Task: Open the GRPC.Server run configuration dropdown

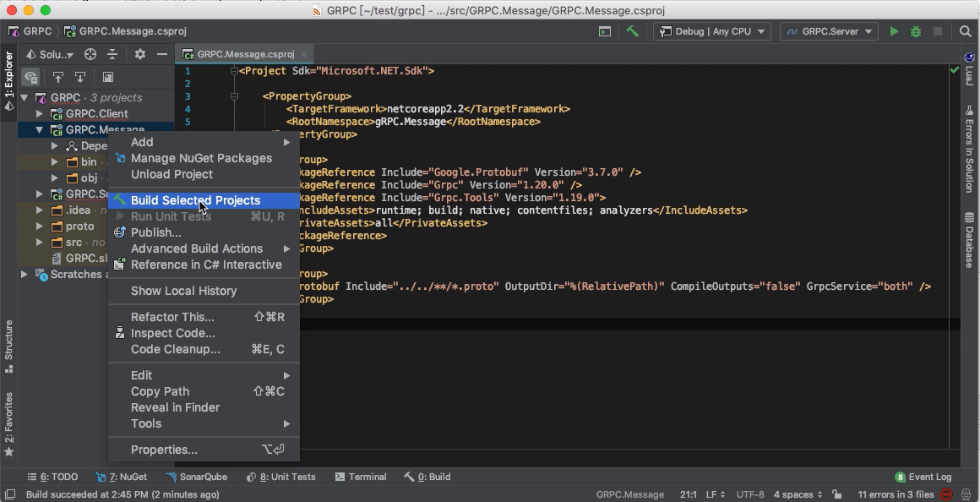Action: point(829,31)
